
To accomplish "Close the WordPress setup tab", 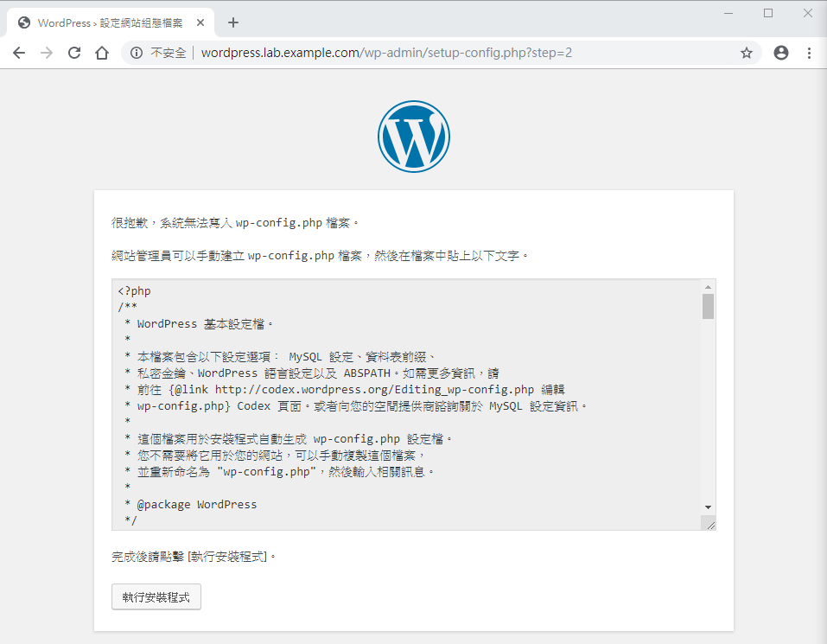I will 200,22.
